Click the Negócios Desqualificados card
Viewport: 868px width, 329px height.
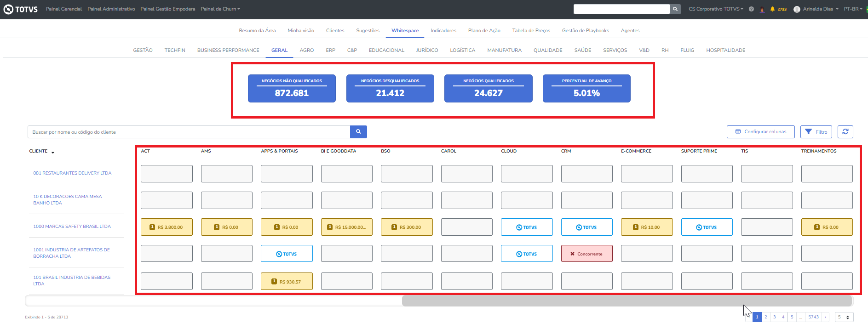pos(390,89)
